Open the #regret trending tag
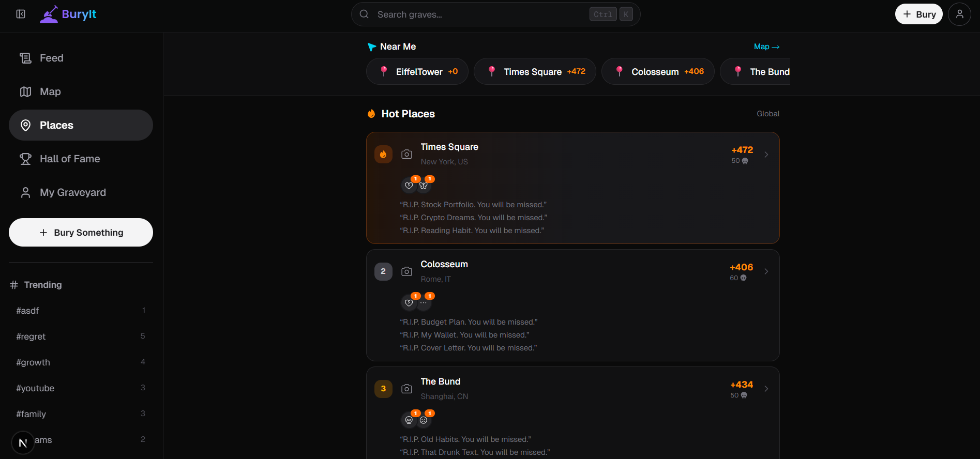The height and width of the screenshot is (459, 980). click(81, 336)
